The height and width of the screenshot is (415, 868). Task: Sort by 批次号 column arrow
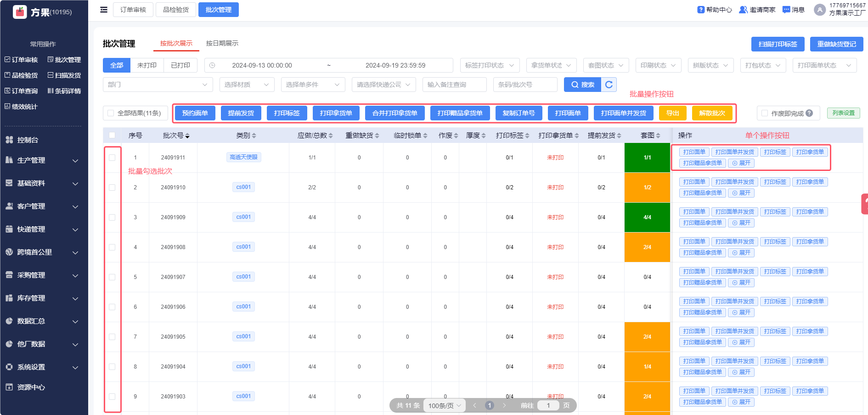(187, 136)
